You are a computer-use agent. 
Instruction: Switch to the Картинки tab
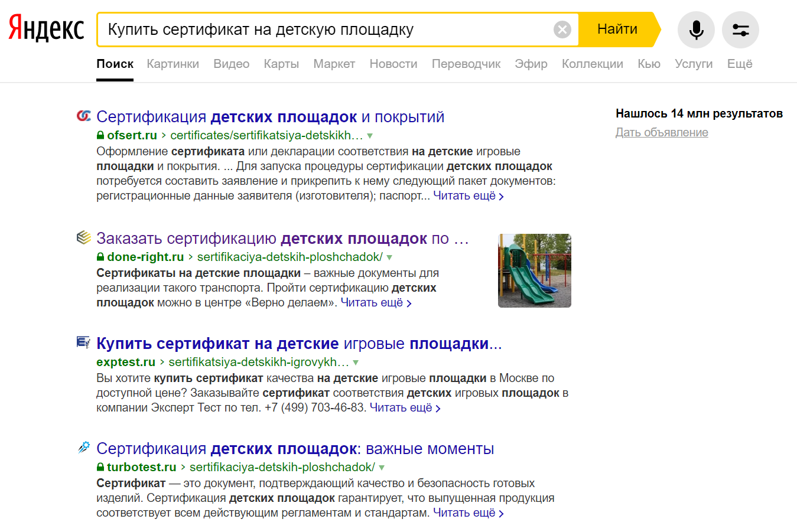click(173, 64)
